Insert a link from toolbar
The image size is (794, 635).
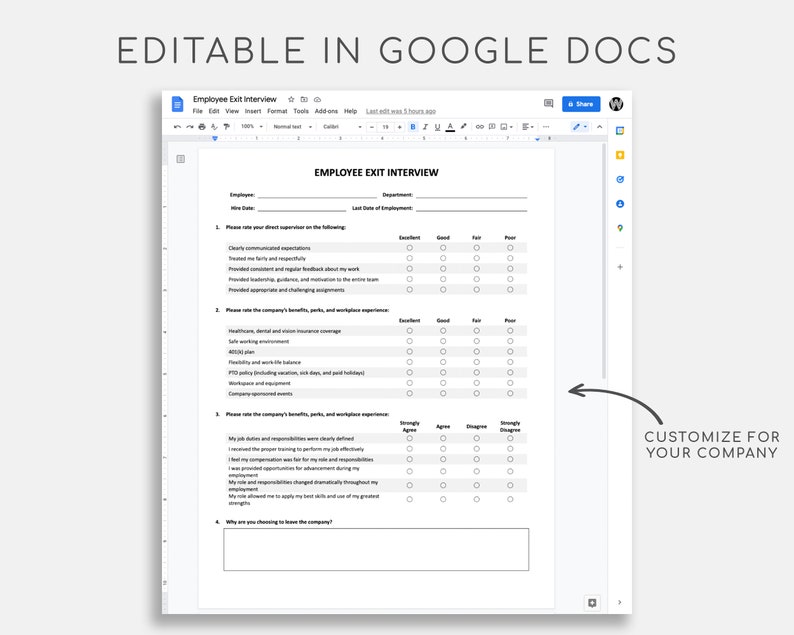[x=480, y=127]
